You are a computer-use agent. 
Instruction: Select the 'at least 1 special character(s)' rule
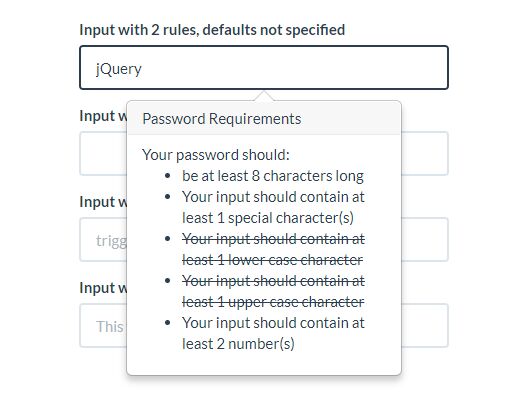pos(273,207)
